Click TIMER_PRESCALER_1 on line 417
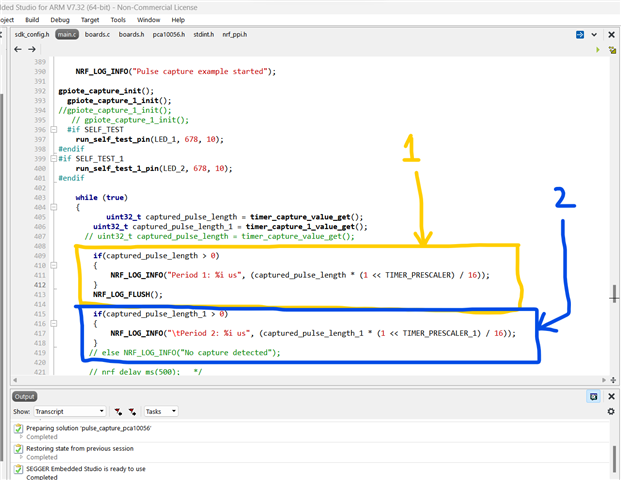This screenshot has height=480, width=621. 439,333
